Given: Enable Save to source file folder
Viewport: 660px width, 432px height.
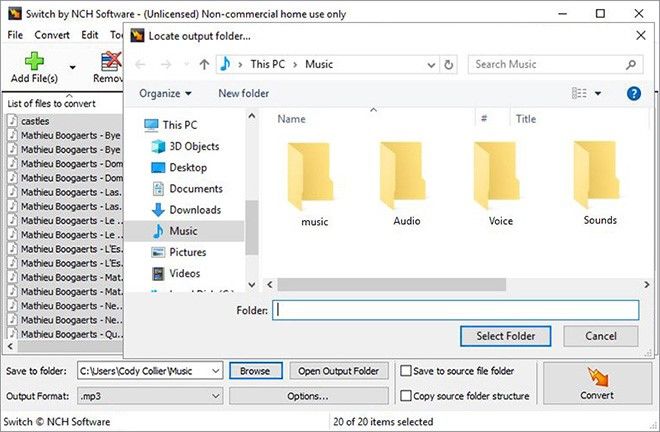Looking at the screenshot, I should point(406,371).
